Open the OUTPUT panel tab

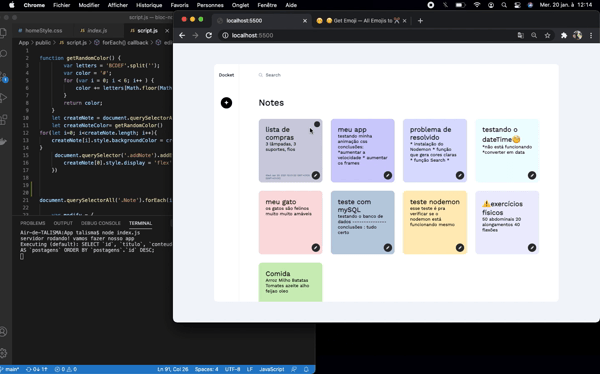click(x=63, y=223)
